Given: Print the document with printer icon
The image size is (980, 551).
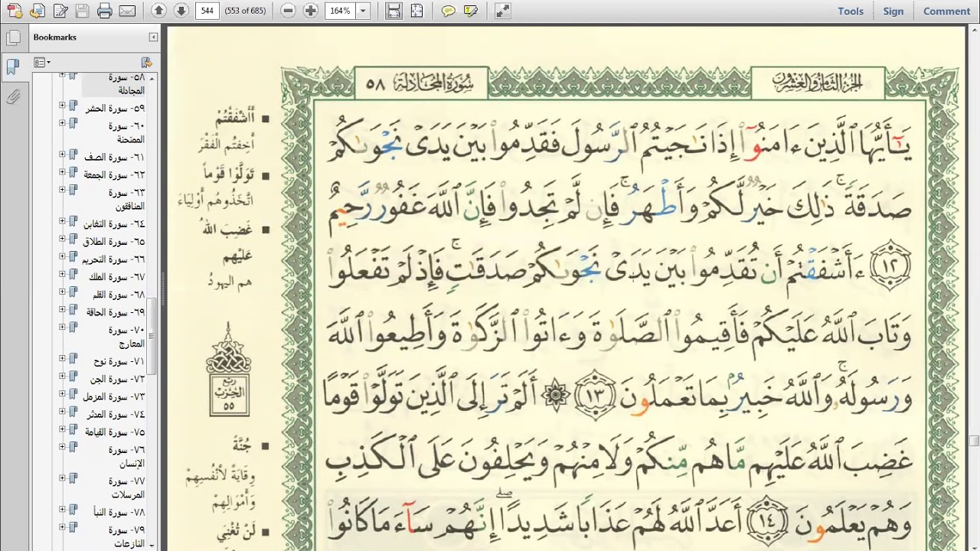Looking at the screenshot, I should point(105,11).
